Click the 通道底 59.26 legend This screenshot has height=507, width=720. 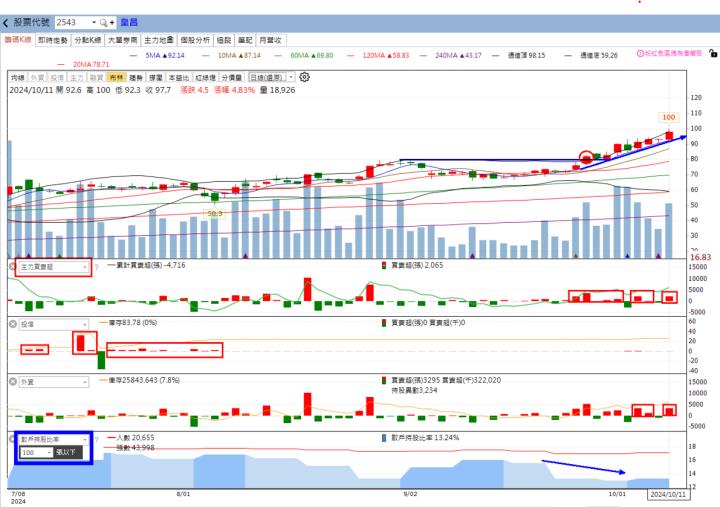click(599, 55)
